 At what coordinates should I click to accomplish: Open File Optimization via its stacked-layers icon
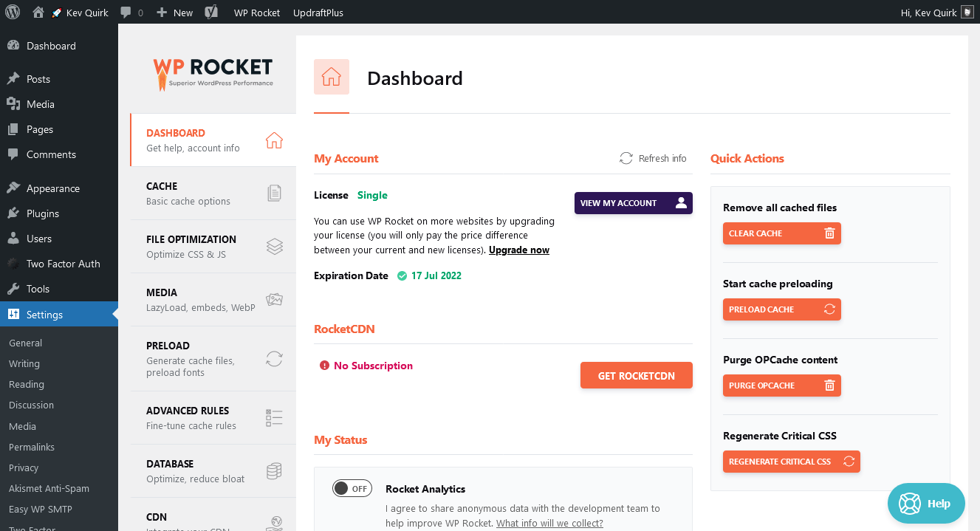[274, 246]
